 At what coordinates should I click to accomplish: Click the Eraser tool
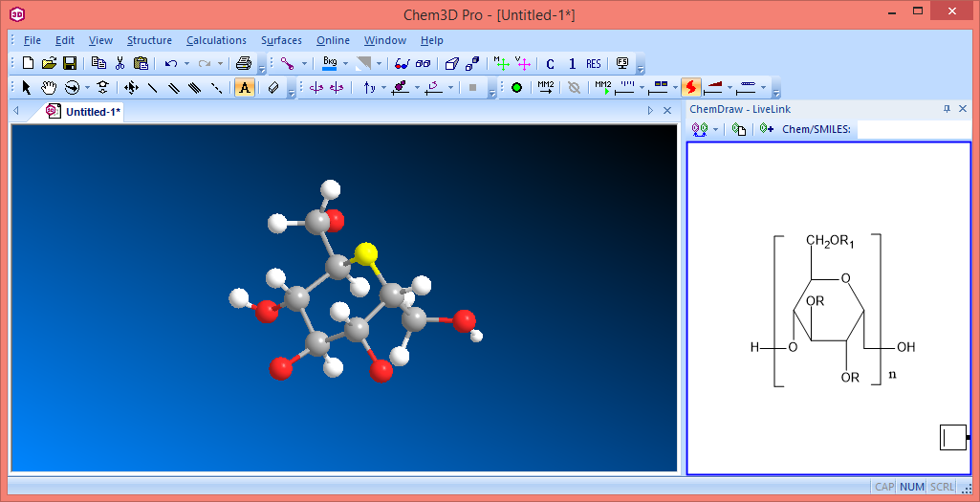click(x=273, y=87)
